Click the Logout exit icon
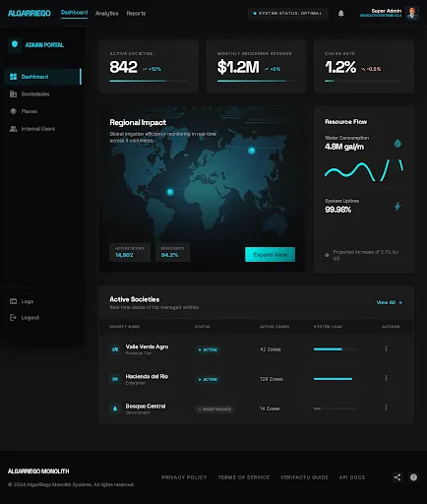 13,317
